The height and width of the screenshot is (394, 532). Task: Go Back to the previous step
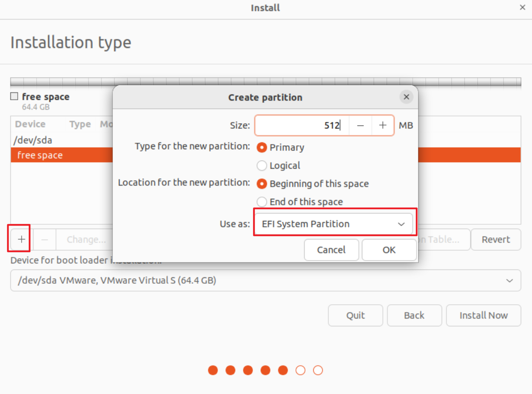click(414, 315)
